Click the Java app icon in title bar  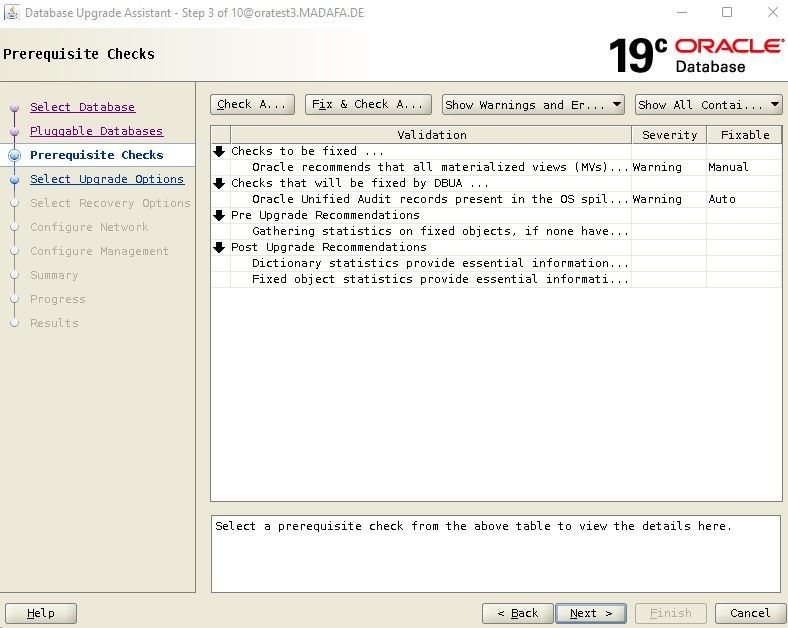[11, 12]
